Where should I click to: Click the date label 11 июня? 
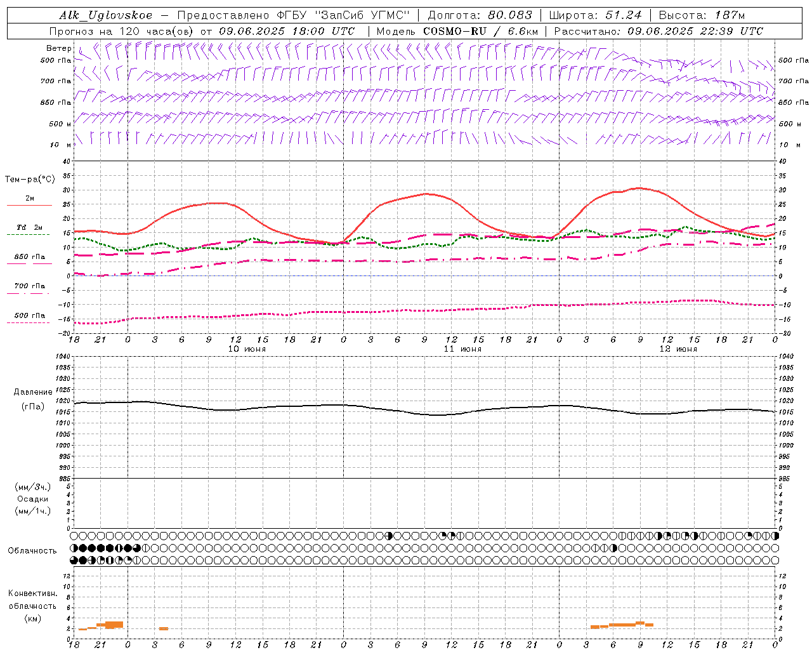(462, 349)
